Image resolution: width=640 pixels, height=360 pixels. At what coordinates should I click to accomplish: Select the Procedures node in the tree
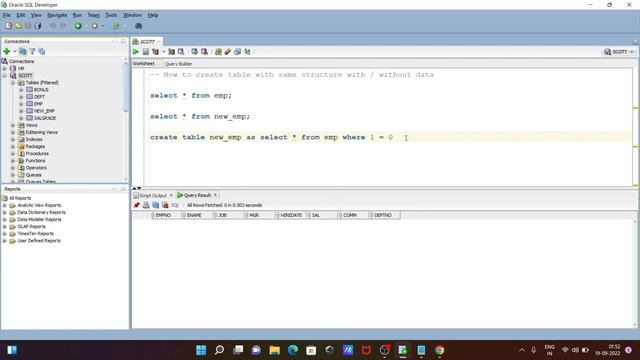pos(37,154)
